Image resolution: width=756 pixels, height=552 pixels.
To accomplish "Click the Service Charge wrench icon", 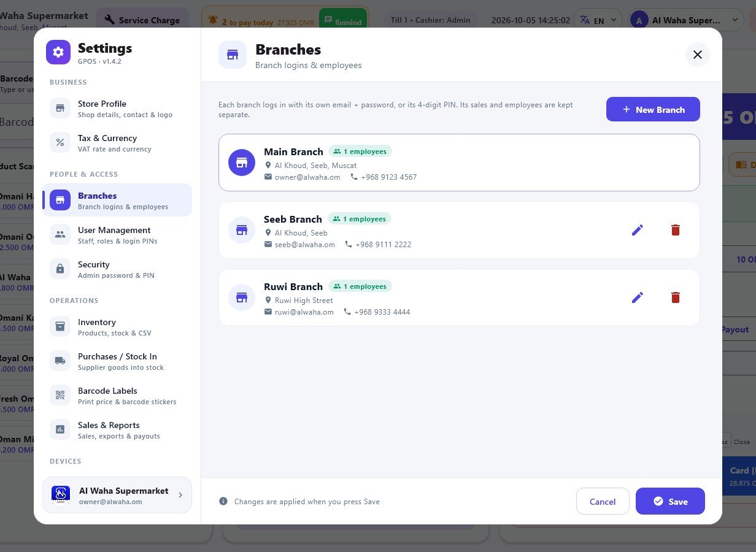I will pos(110,20).
